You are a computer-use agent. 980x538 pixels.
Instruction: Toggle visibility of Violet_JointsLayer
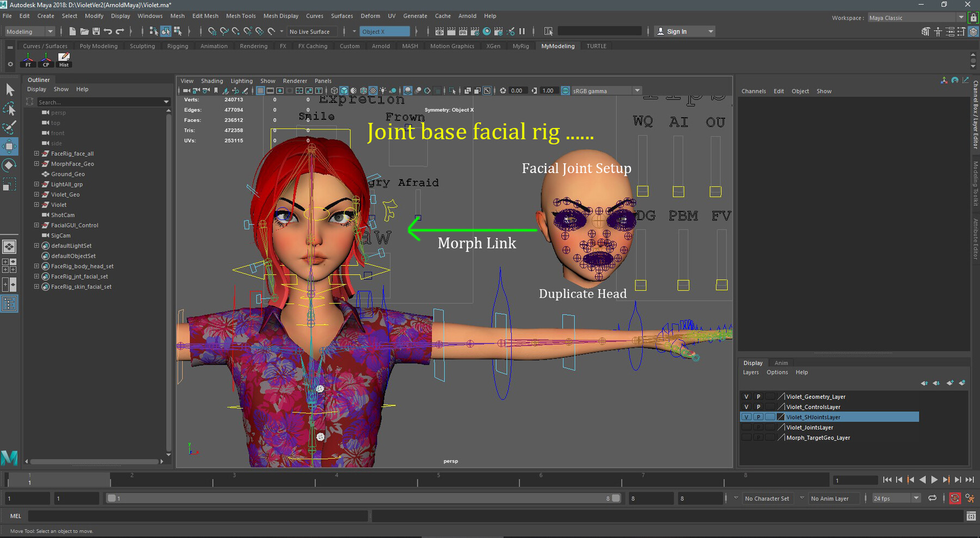746,427
